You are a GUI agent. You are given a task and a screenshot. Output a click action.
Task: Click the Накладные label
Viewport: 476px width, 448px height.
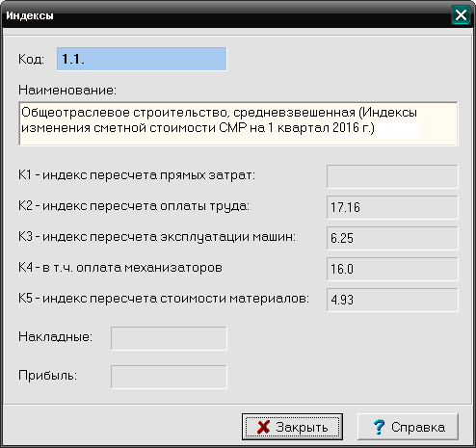[x=55, y=337]
